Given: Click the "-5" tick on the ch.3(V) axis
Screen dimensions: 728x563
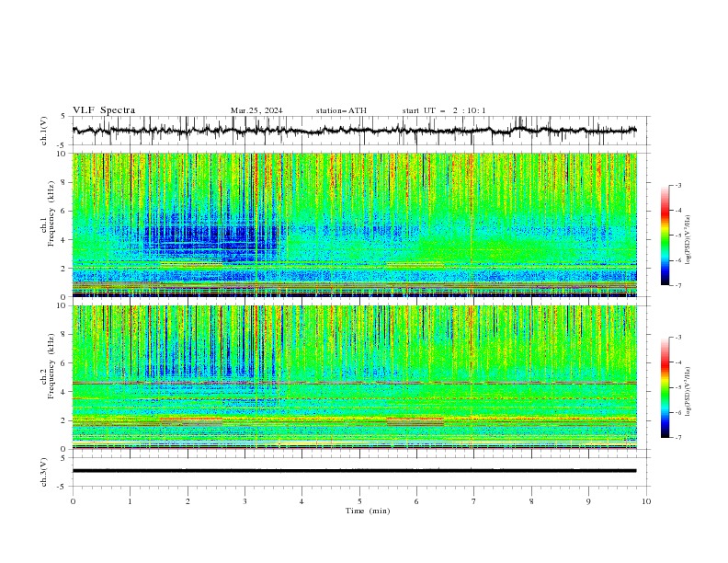Looking at the screenshot, I should (63, 487).
